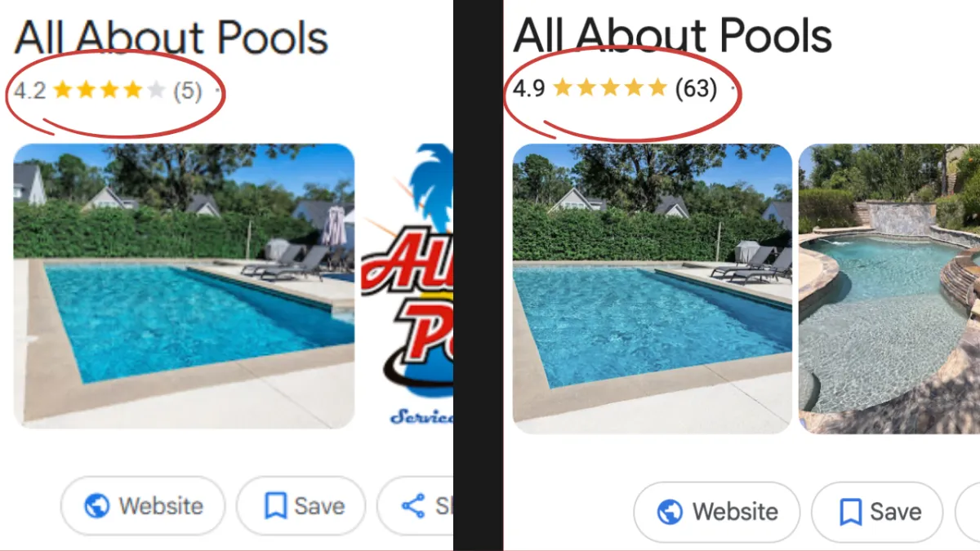Click the (63) review count link
980x551 pixels.
tap(696, 88)
